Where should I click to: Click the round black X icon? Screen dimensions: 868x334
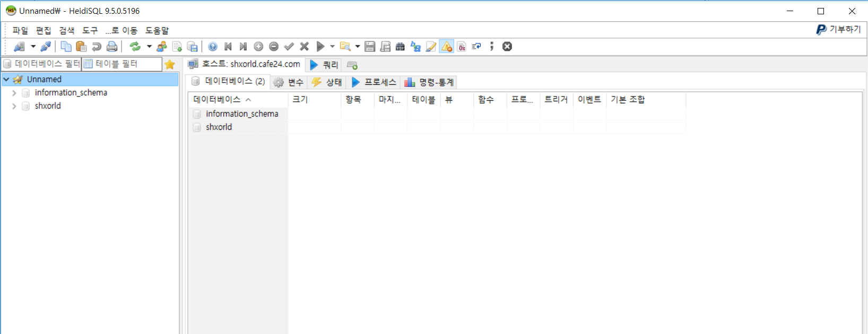click(x=507, y=47)
